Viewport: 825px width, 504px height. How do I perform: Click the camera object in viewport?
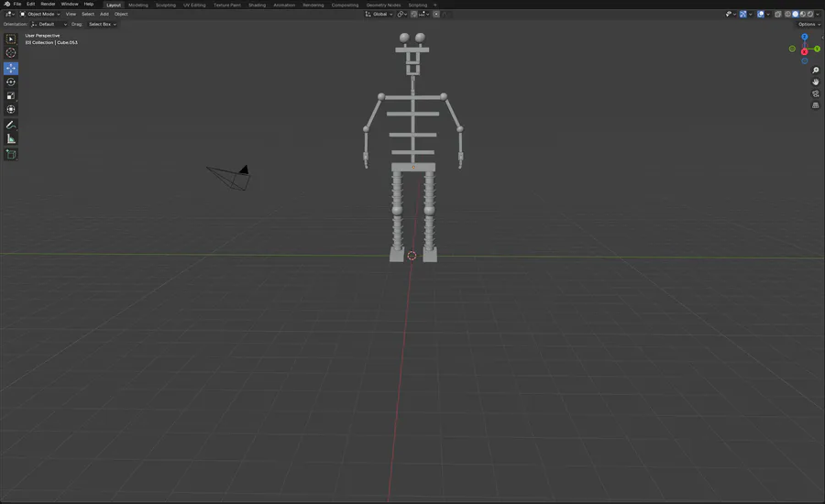230,178
